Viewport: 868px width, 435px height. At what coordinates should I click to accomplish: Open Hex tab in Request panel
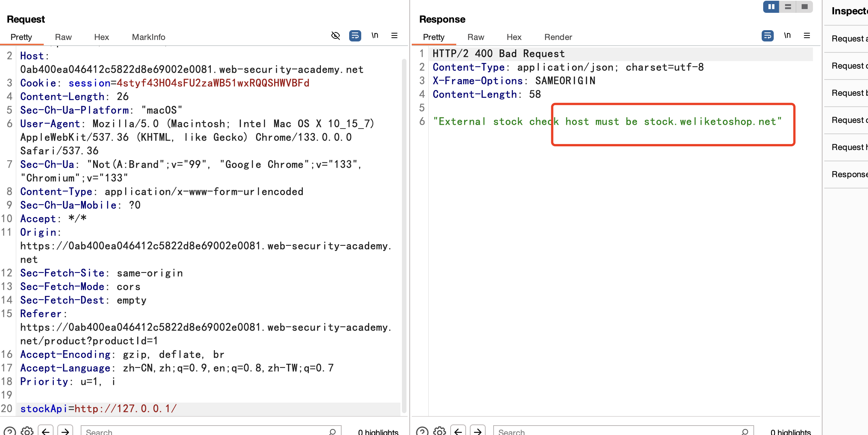[x=101, y=37]
